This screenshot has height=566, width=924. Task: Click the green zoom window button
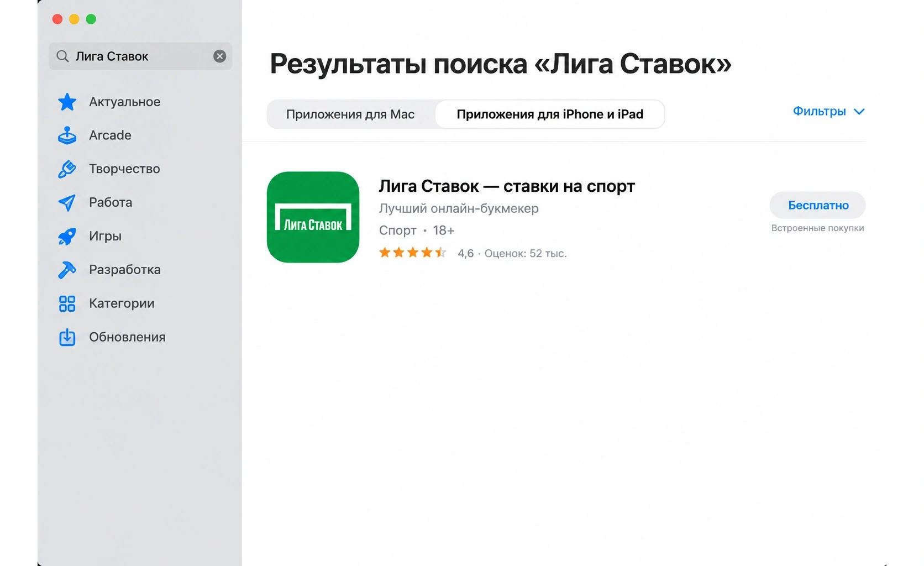pyautogui.click(x=91, y=19)
